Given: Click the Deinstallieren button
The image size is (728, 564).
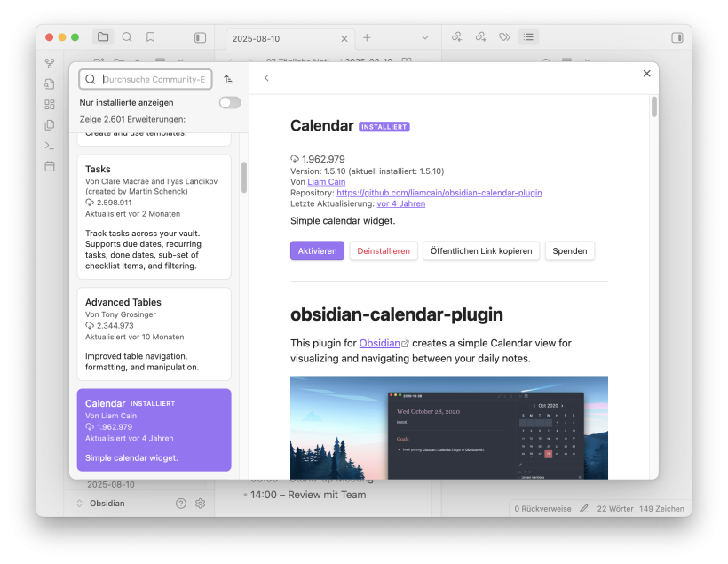Looking at the screenshot, I should [384, 250].
